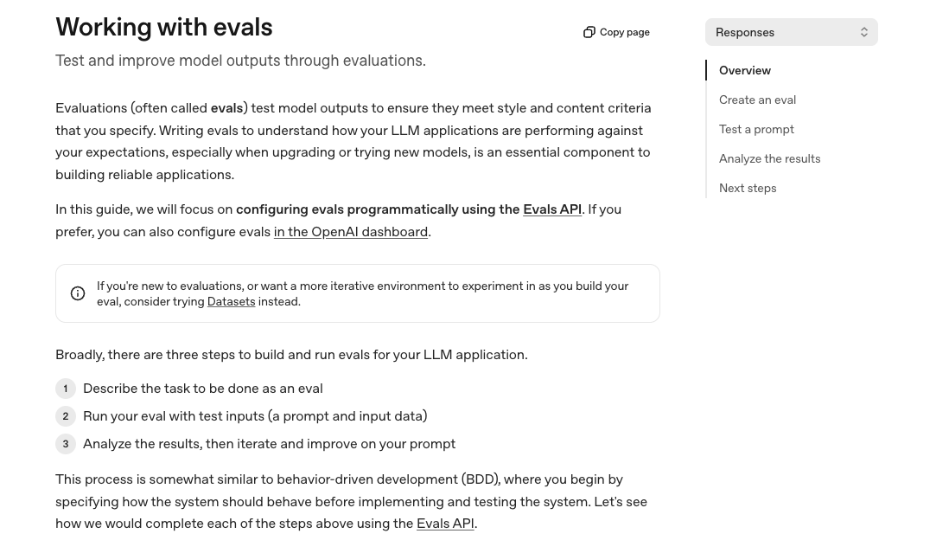Click the Copy page icon

(589, 33)
